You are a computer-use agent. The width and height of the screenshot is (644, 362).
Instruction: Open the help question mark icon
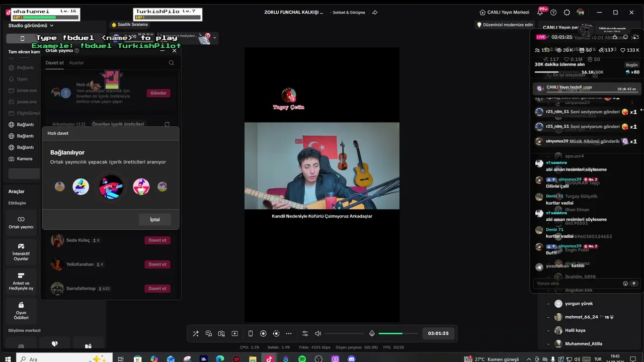[x=553, y=12]
